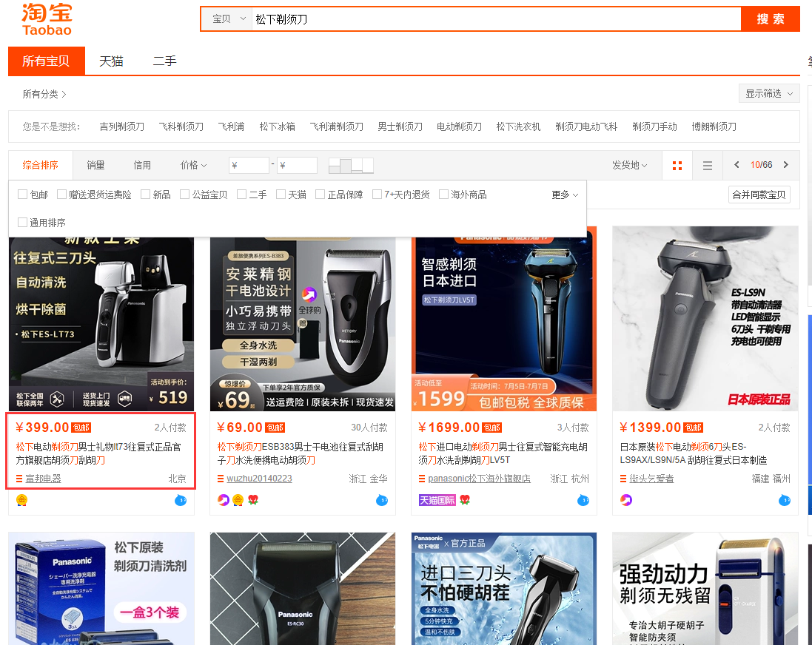Click 合并同款宝贝 button

[x=759, y=195]
